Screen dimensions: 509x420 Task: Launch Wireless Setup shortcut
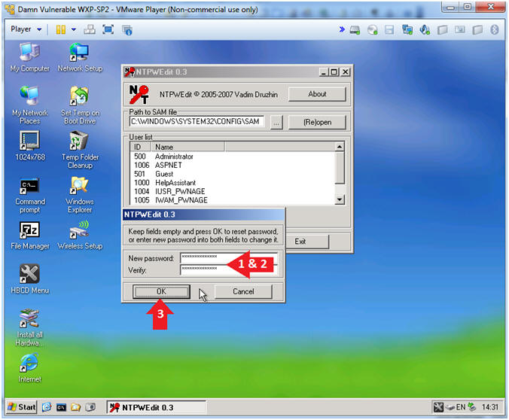(x=80, y=236)
